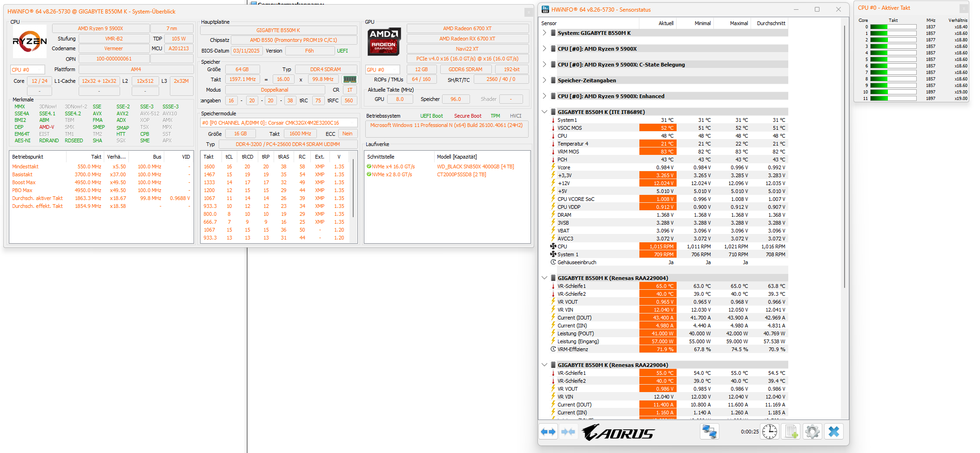Click the VRM-Effizienz sensor icon
Screen dimensions: 980x453
553,349
